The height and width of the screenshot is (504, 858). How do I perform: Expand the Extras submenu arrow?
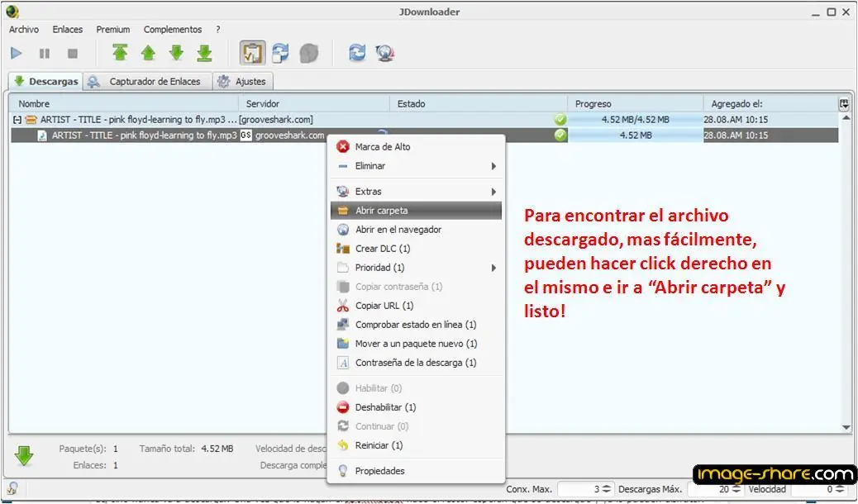click(x=493, y=192)
